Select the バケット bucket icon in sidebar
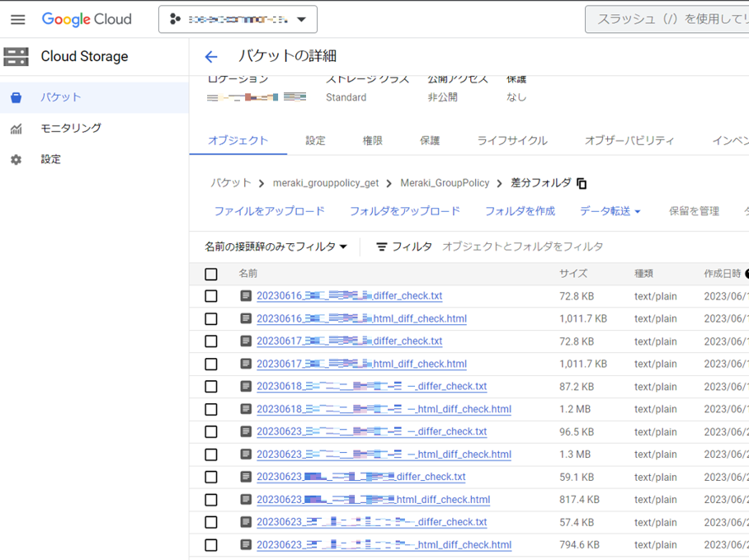 pos(16,97)
